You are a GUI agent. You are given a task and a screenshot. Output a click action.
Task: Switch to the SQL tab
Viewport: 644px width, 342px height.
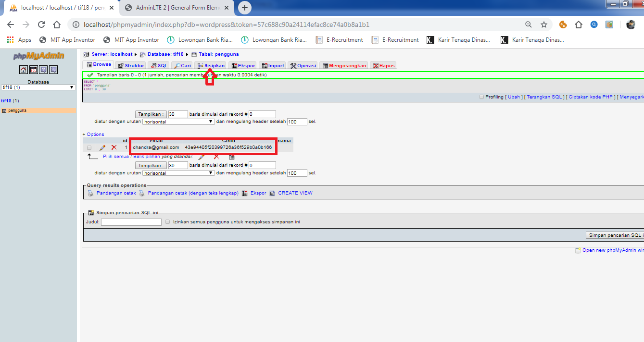pyautogui.click(x=159, y=65)
